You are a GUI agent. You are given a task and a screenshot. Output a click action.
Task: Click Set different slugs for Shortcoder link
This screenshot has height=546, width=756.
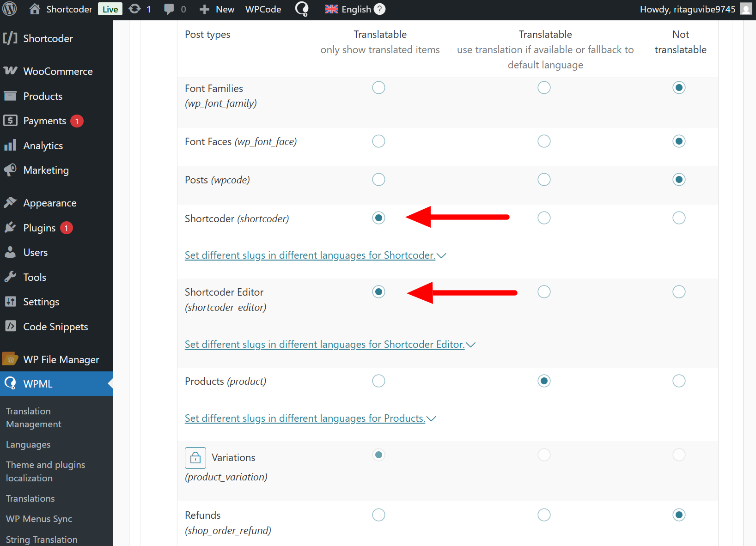(310, 255)
